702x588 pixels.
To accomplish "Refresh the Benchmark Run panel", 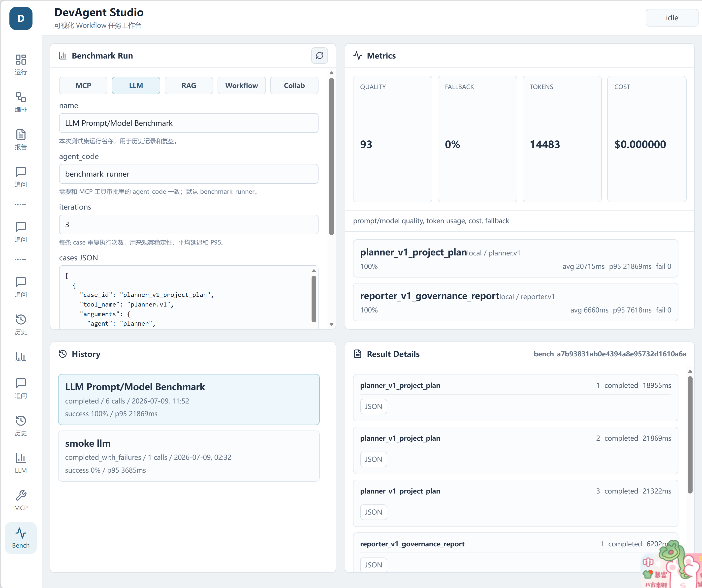I will [319, 56].
